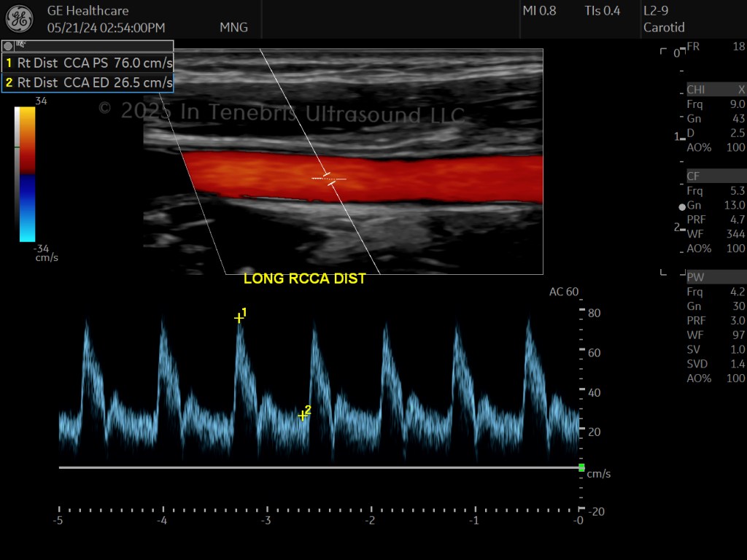The image size is (747, 560).
Task: Select the CHI parameters header
Action: point(716,90)
